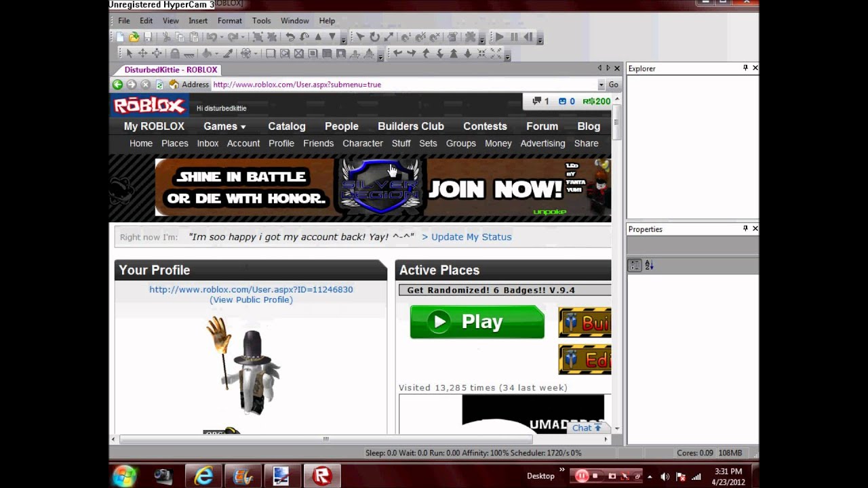This screenshot has height=488, width=868.
Task: Click the browser Refresh page icon
Action: point(159,85)
